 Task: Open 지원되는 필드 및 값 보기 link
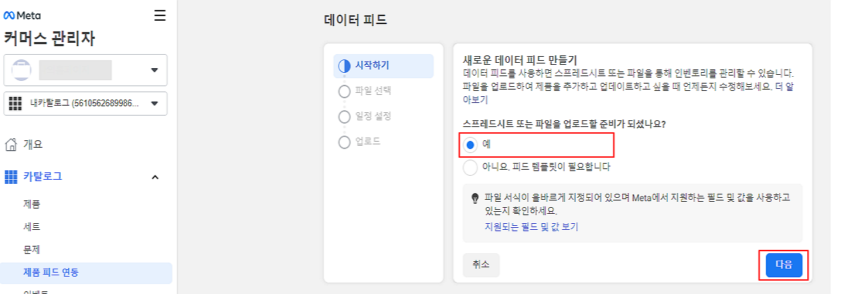tap(531, 227)
